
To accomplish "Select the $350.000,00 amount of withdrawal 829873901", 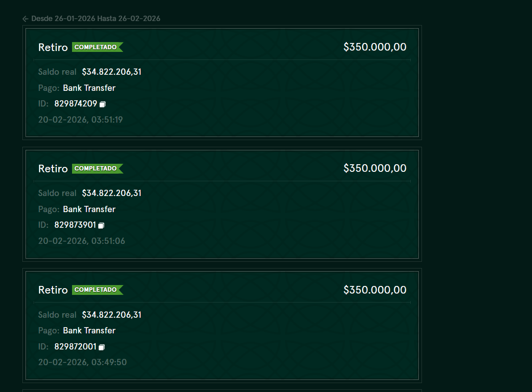I will [x=375, y=168].
